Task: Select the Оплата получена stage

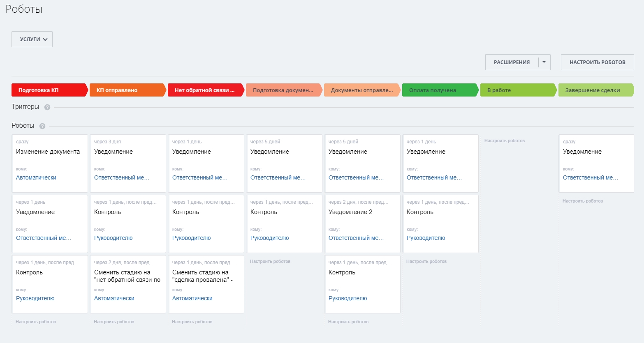Action: click(x=440, y=90)
